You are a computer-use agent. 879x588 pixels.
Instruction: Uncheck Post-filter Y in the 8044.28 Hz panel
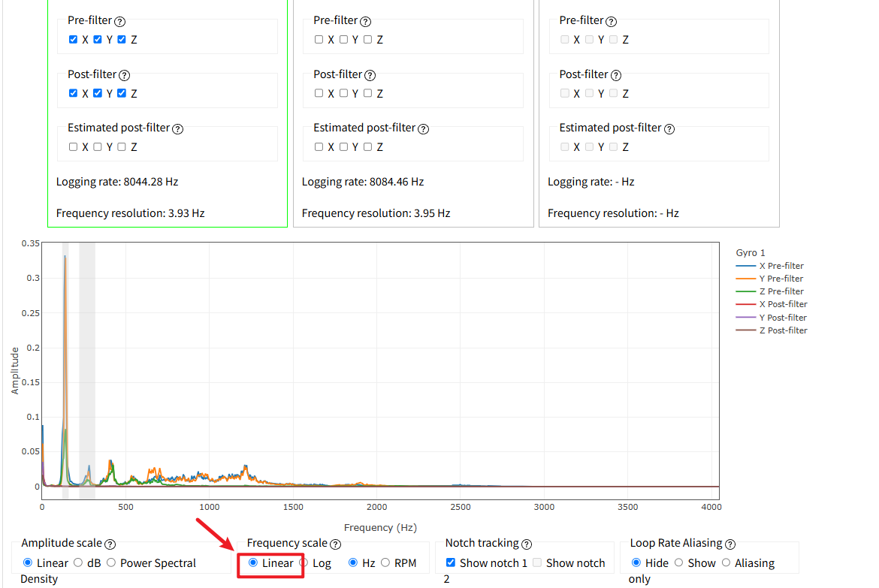click(98, 93)
